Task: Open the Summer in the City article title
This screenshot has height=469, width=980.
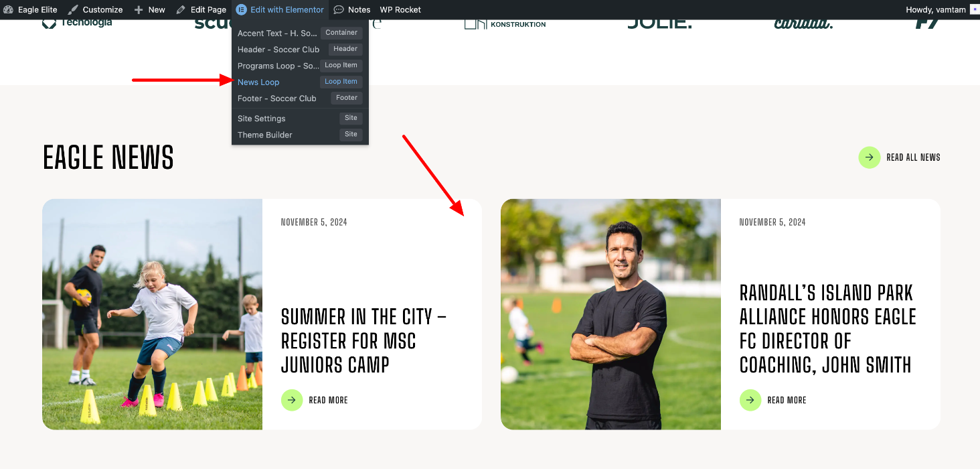Action: tap(363, 340)
